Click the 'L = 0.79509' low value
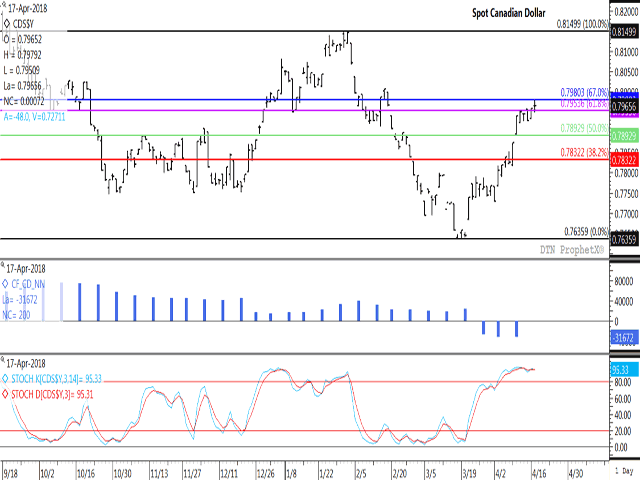Screen dimensions: 640x480 point(22,70)
